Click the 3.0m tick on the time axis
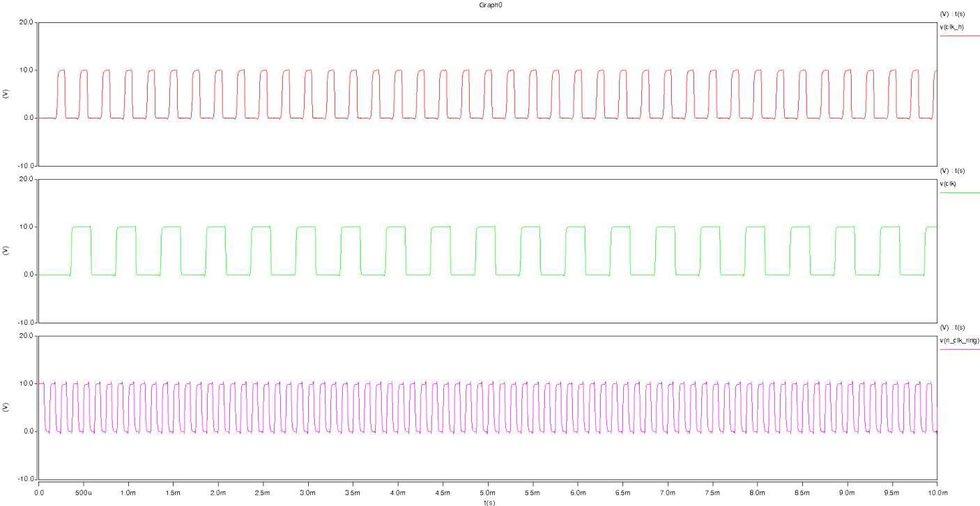 point(308,492)
